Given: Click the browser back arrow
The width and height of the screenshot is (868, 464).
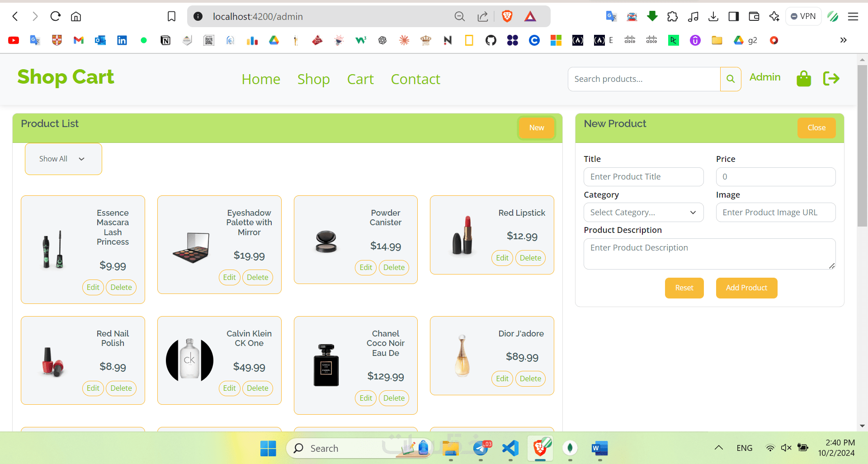Looking at the screenshot, I should pos(15,17).
